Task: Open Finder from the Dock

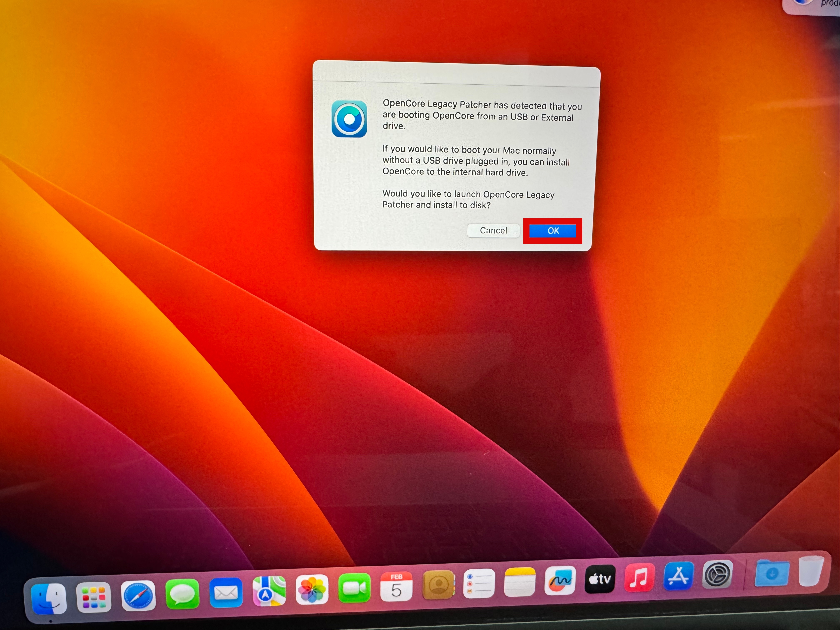Action: [x=49, y=599]
